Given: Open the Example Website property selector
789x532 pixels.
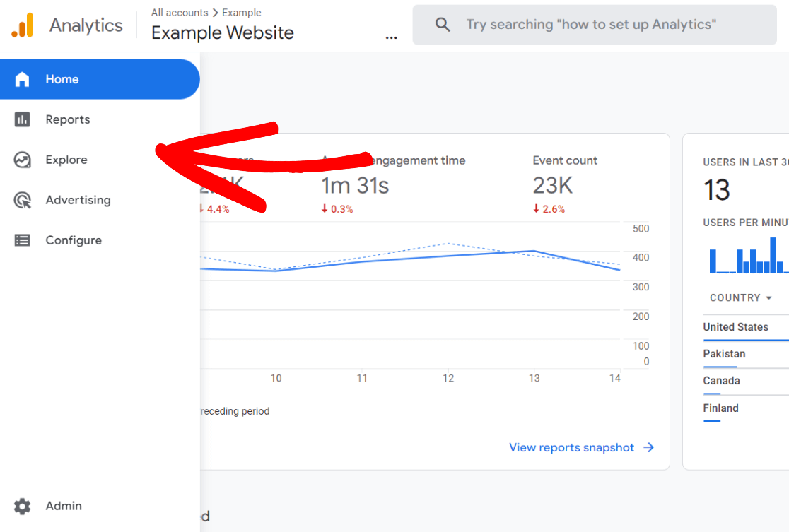Looking at the screenshot, I should pos(222,33).
